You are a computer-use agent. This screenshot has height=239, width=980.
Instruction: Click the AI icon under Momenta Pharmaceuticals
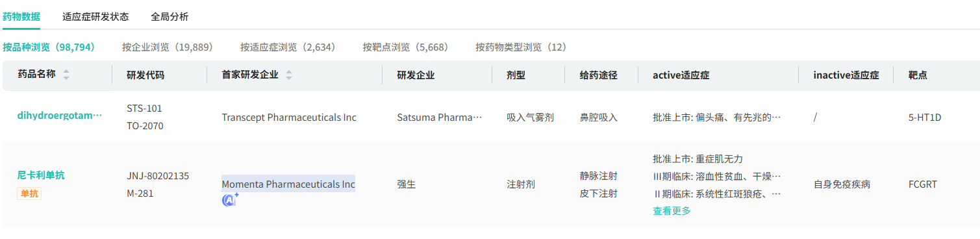pyautogui.click(x=231, y=200)
